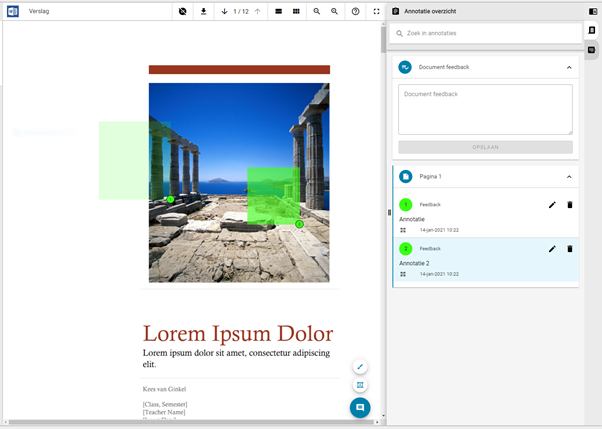Collapse the Pagina 1 section
This screenshot has width=602, height=429.
click(569, 177)
